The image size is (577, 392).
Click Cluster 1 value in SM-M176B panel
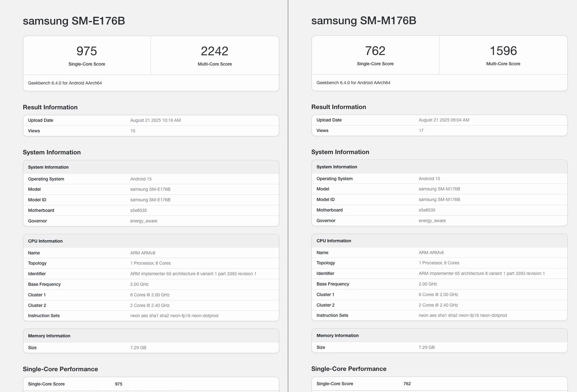pos(438,295)
